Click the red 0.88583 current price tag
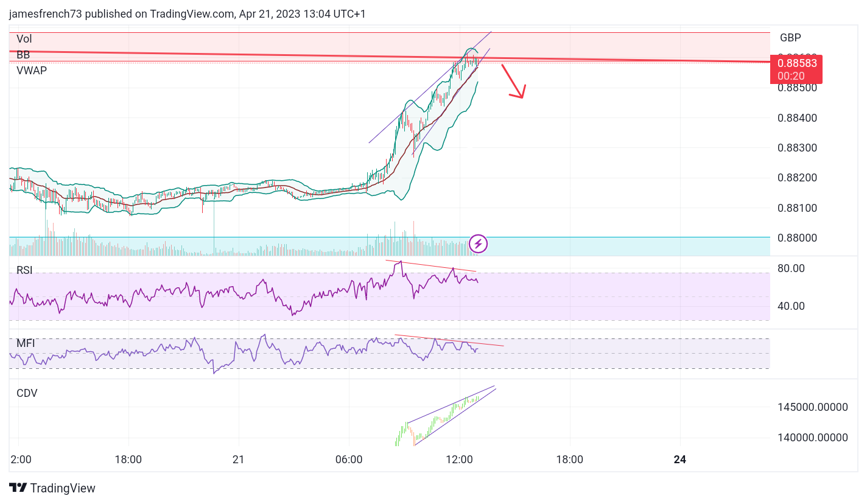Screen dimensions: 867x504 point(796,69)
